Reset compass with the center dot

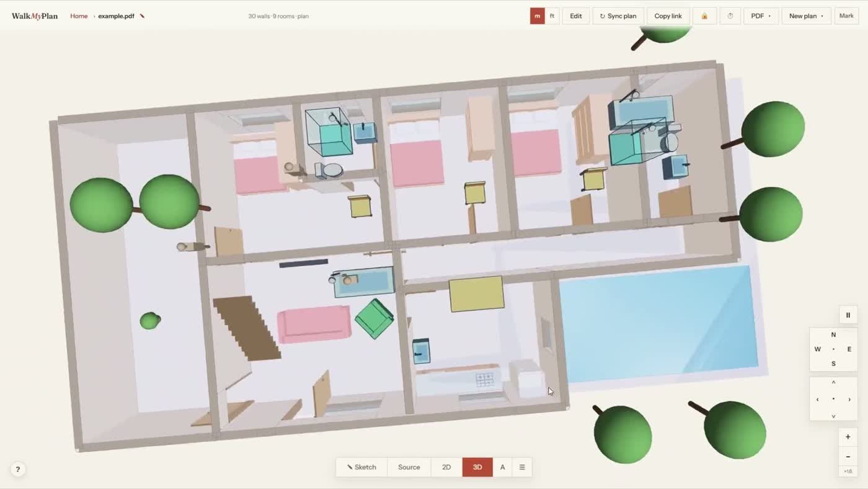coord(833,349)
